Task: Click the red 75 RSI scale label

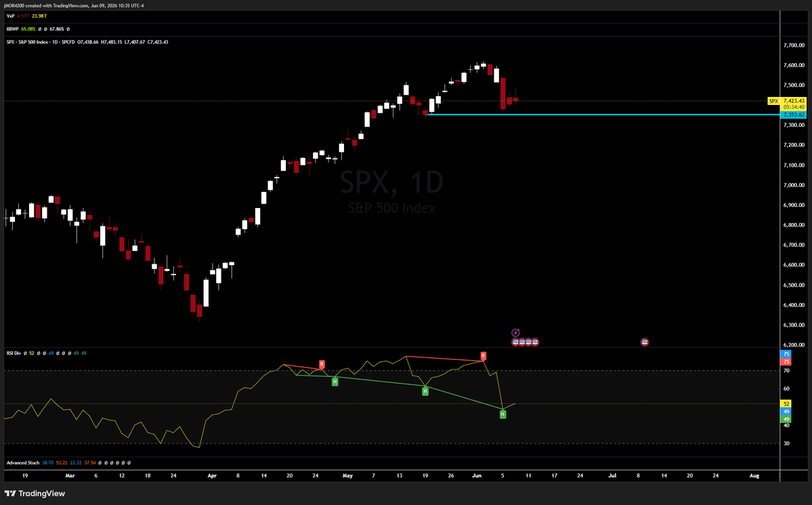Action: click(x=786, y=362)
